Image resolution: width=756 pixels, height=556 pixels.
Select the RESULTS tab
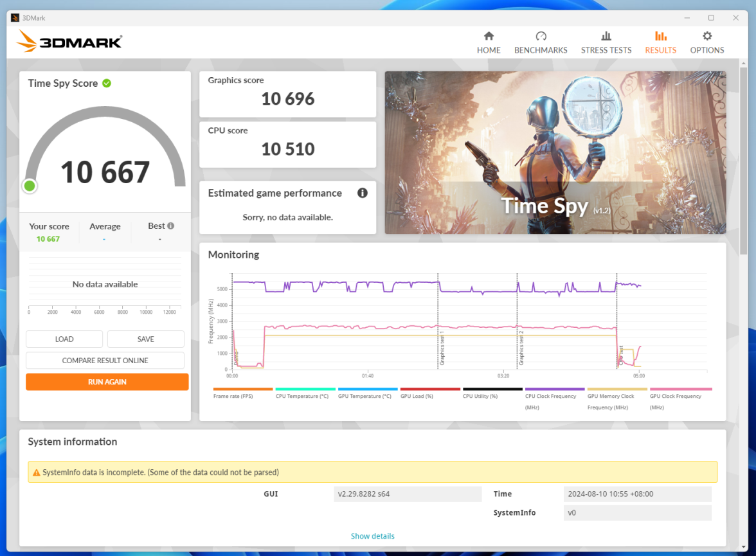pos(661,42)
